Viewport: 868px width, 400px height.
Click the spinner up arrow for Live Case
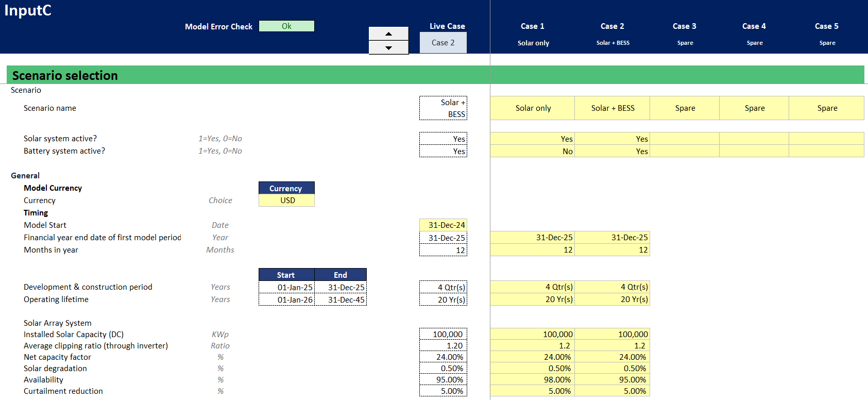(388, 34)
